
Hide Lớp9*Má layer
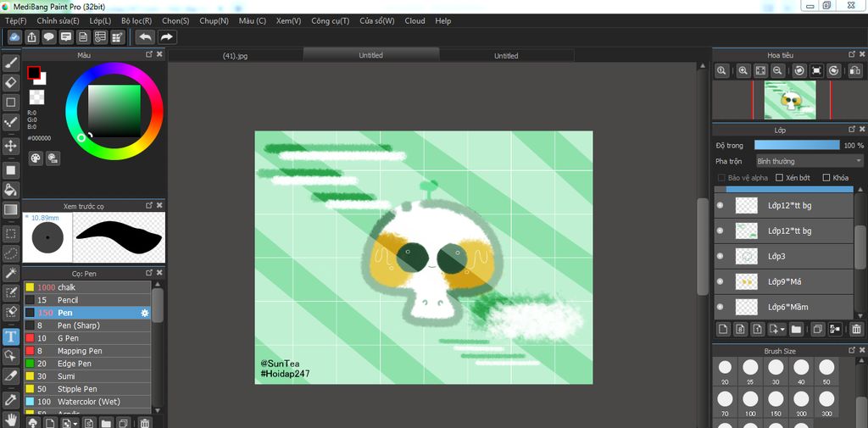coord(721,282)
